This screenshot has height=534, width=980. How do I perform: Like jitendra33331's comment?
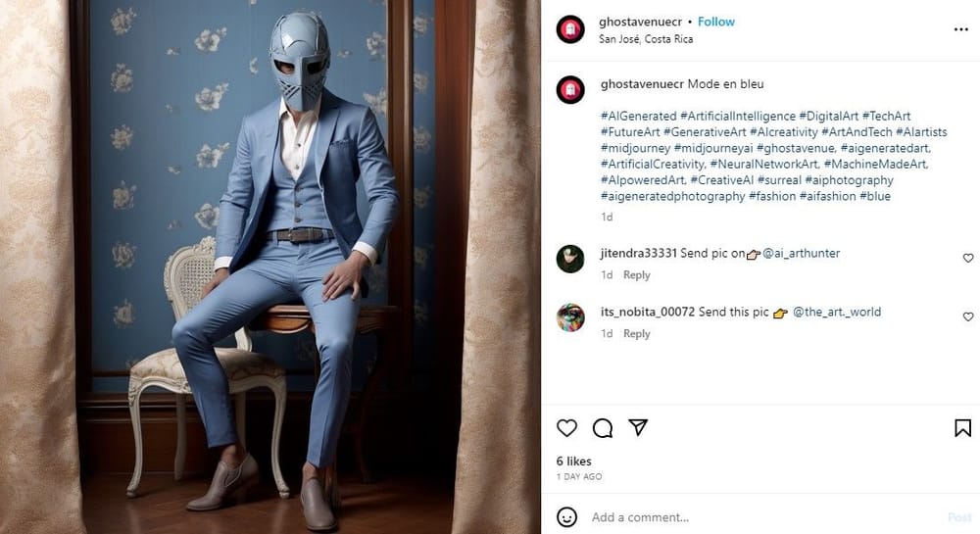coord(968,258)
